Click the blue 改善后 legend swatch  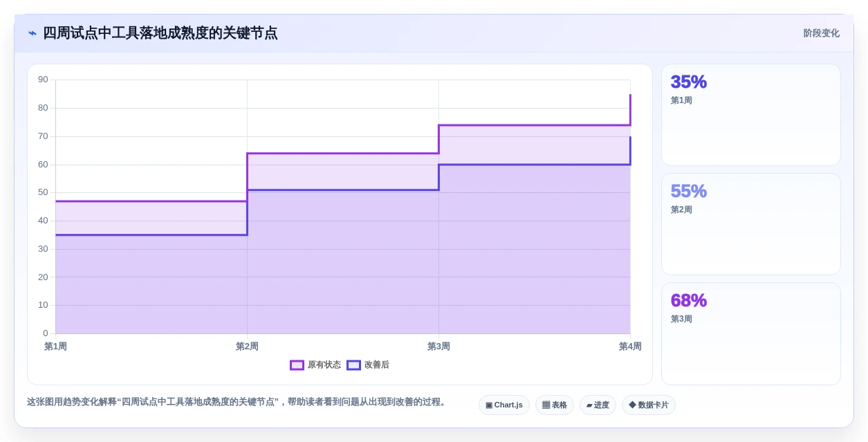tap(353, 365)
